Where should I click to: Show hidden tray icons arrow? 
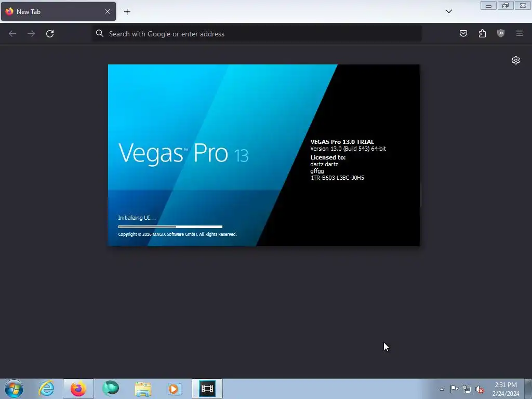442,389
